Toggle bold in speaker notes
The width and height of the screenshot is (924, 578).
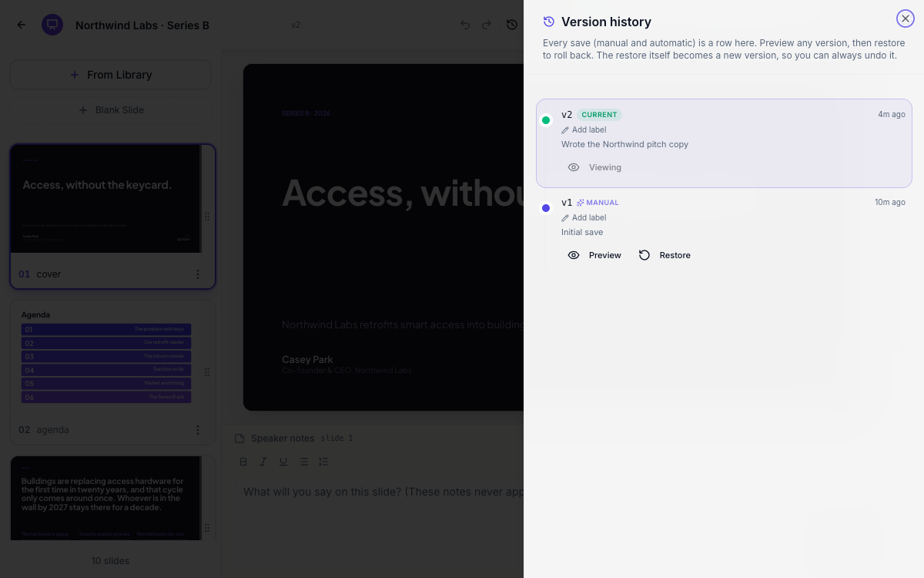pos(243,462)
